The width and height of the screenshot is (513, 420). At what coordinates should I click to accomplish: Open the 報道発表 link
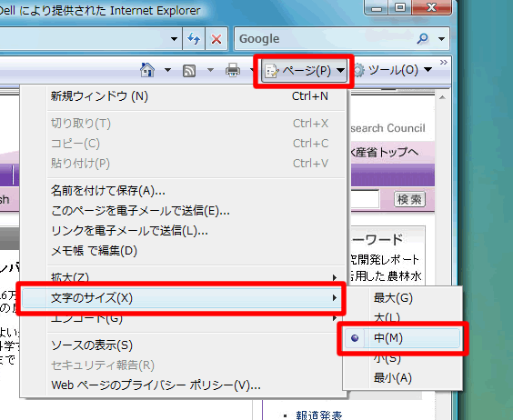tap(319, 415)
